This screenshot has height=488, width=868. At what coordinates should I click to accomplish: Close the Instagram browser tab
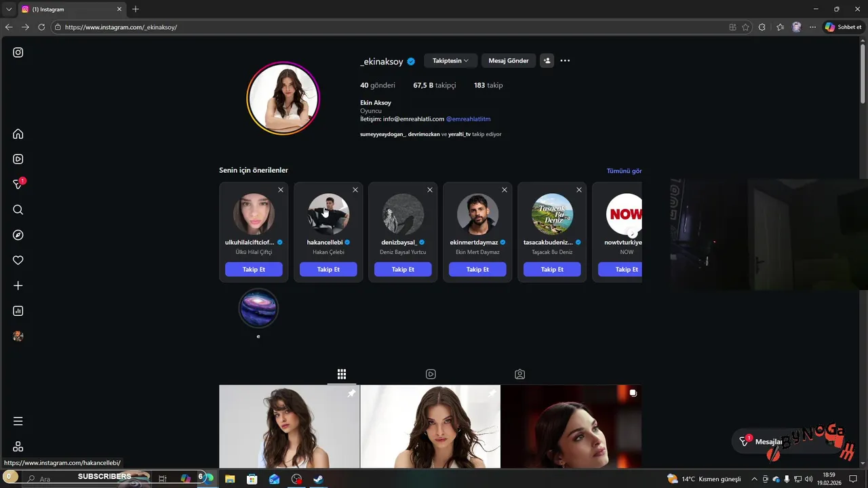pyautogui.click(x=120, y=9)
